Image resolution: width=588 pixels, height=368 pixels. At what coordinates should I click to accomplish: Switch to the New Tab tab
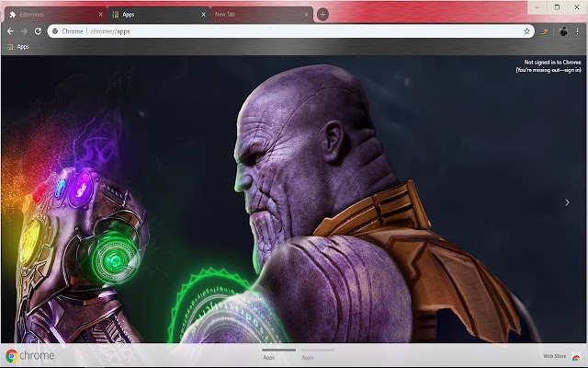coord(262,15)
